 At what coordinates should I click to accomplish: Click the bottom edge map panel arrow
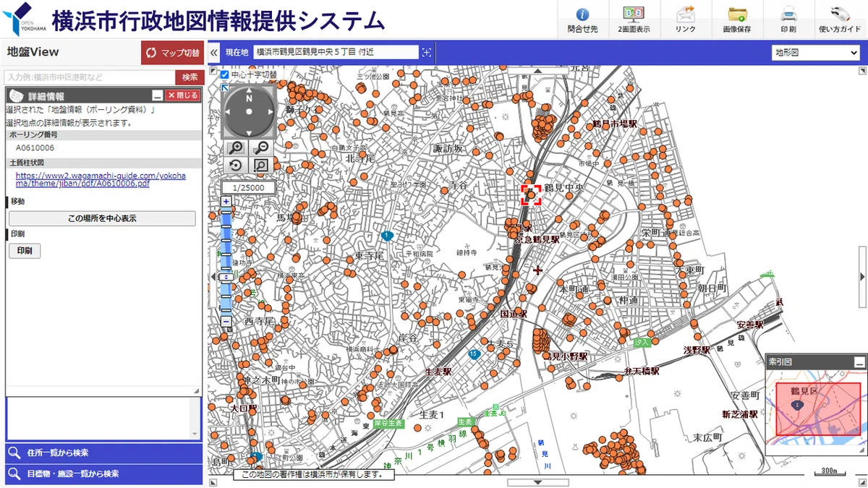(537, 482)
